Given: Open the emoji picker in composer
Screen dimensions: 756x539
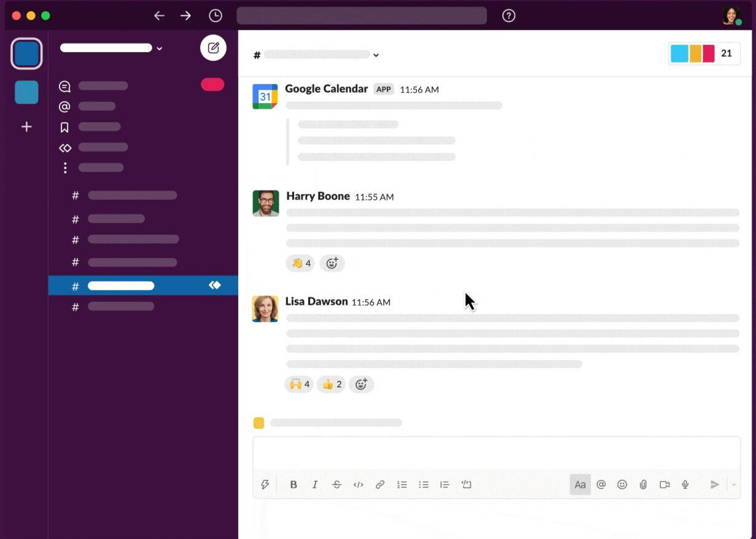Looking at the screenshot, I should pyautogui.click(x=622, y=484).
